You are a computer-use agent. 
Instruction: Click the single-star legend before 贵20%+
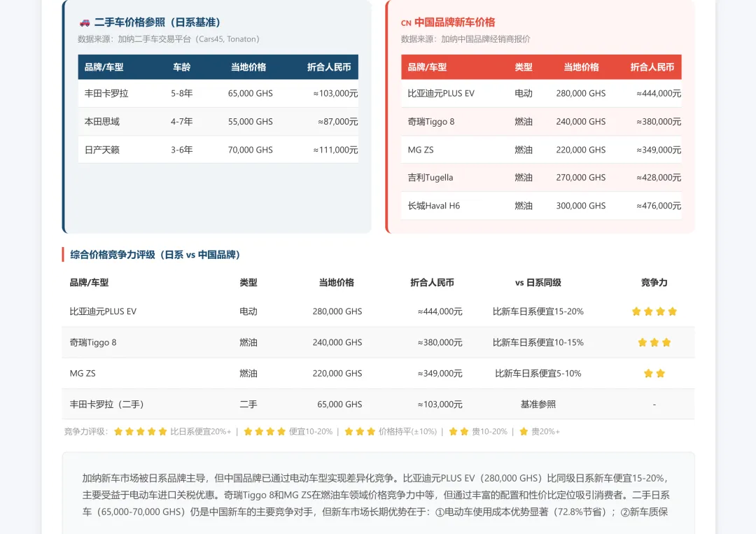click(x=524, y=431)
